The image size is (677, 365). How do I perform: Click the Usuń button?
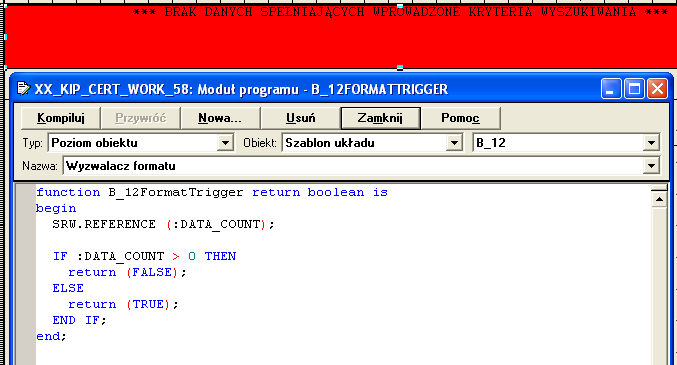[x=301, y=118]
